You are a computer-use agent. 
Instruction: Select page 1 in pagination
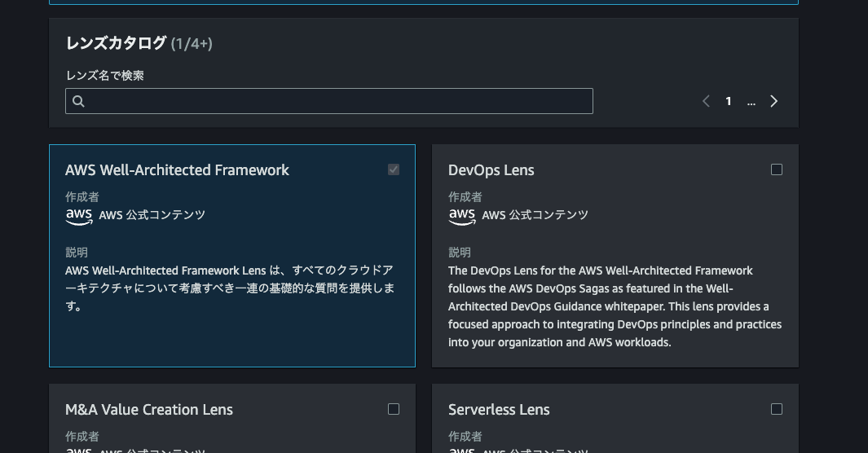tap(729, 101)
